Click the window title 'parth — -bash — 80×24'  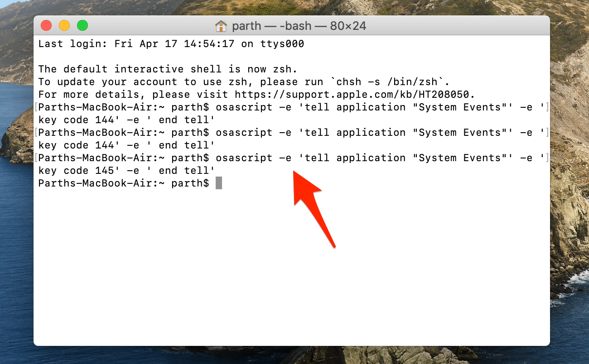[x=299, y=26]
